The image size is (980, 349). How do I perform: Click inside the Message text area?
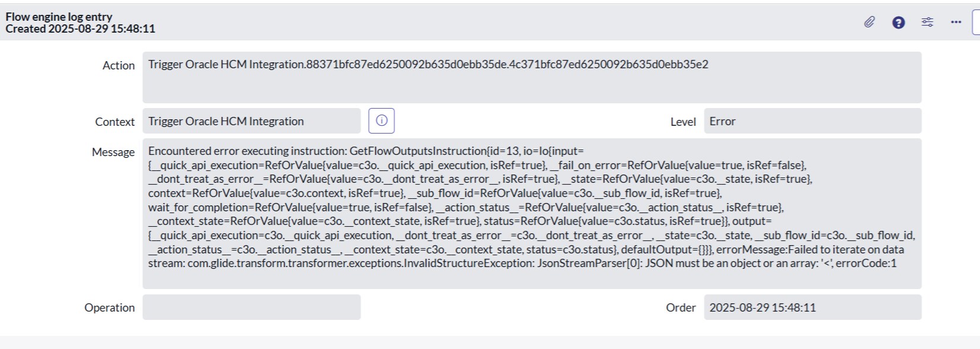click(x=532, y=214)
